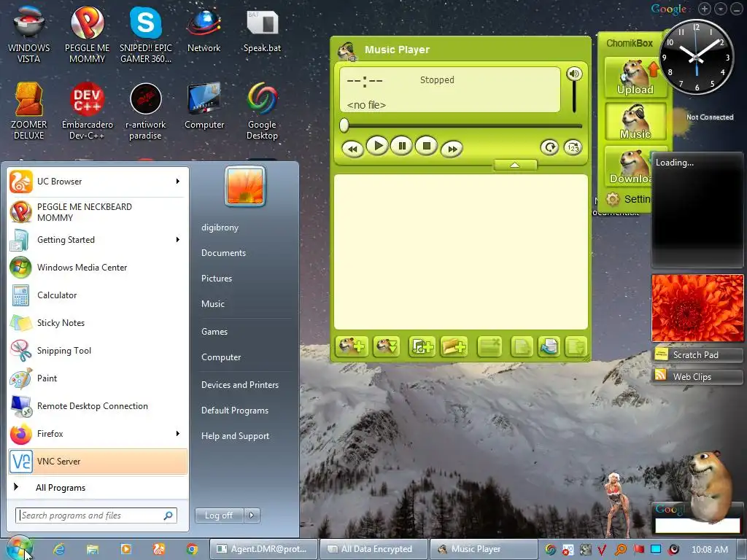Image resolution: width=747 pixels, height=560 pixels.
Task: Open Devices and Printers in Start menu
Action: [x=239, y=384]
